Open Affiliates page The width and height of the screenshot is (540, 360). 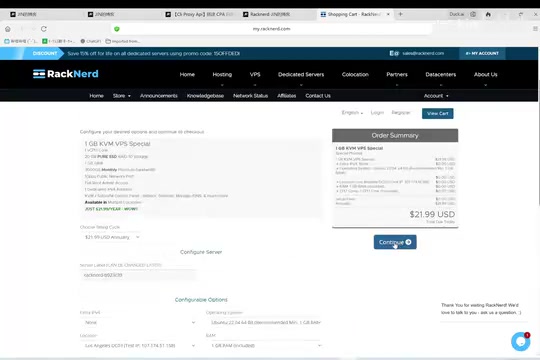287,96
